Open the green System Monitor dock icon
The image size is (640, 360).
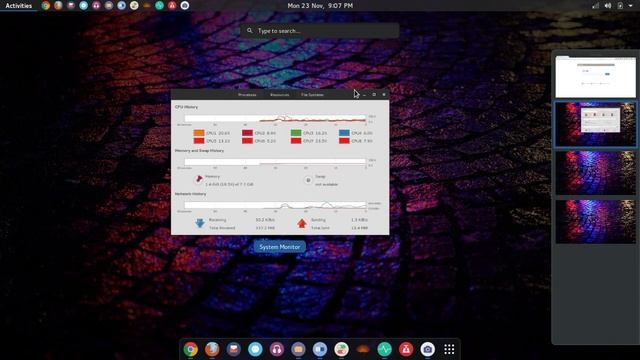click(384, 349)
